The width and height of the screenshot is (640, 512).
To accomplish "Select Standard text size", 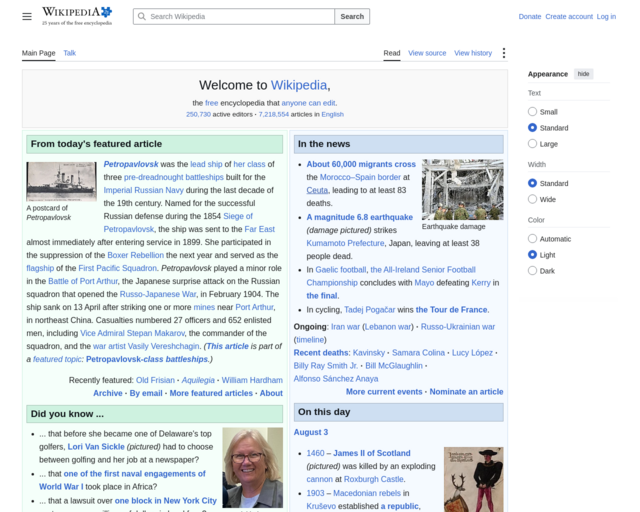I will [x=532, y=127].
